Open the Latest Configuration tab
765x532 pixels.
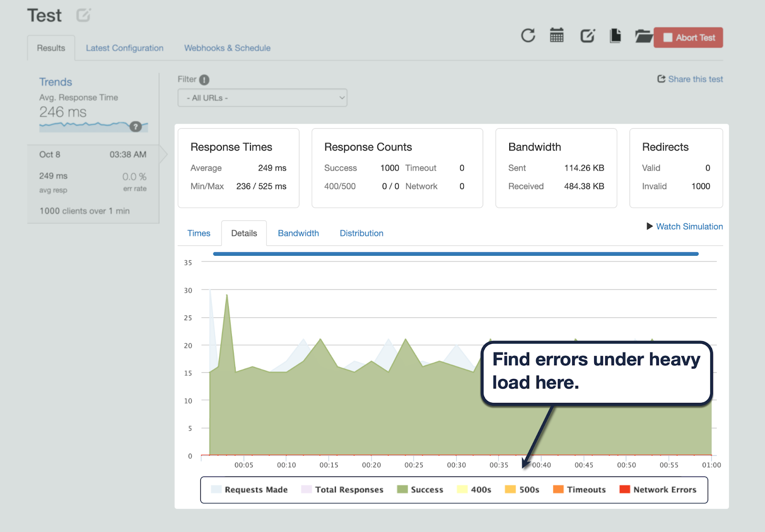tap(124, 48)
